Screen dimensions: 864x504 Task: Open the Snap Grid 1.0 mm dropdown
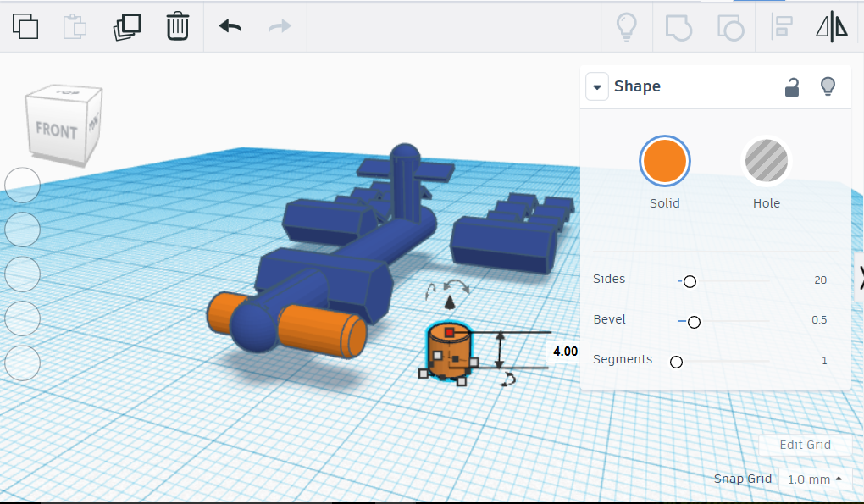coord(814,479)
